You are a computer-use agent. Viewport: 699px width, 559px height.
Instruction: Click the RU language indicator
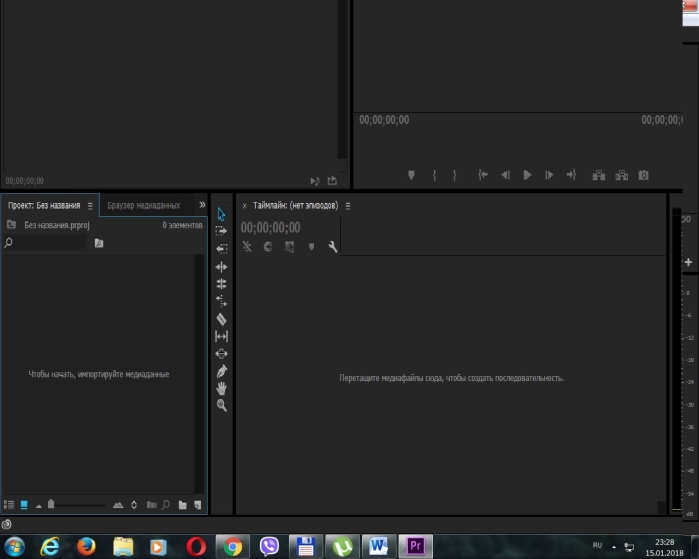point(597,545)
